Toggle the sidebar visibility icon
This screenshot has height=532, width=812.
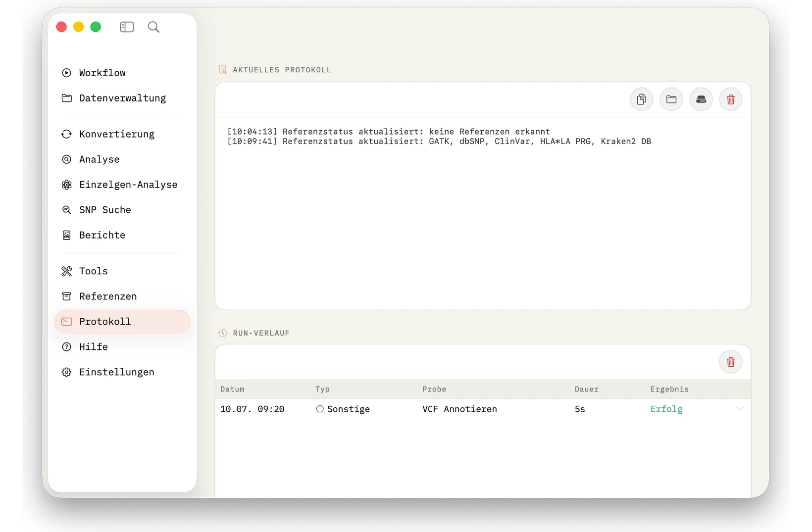click(x=127, y=27)
